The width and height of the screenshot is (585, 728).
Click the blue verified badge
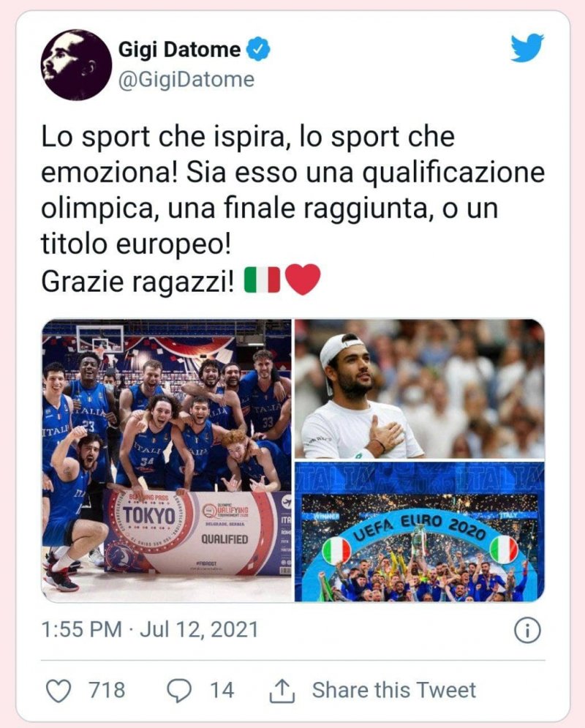(258, 49)
